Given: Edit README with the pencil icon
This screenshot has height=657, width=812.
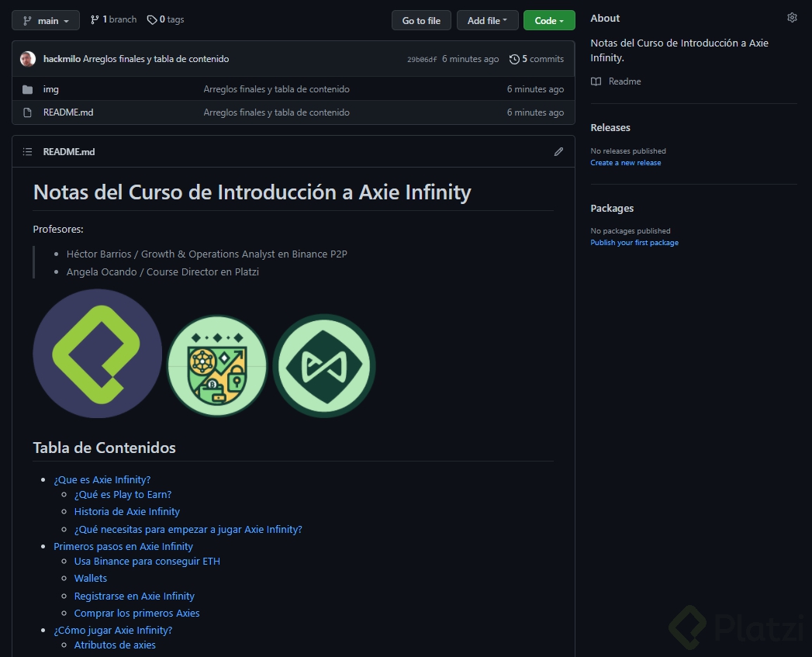Looking at the screenshot, I should click(558, 152).
